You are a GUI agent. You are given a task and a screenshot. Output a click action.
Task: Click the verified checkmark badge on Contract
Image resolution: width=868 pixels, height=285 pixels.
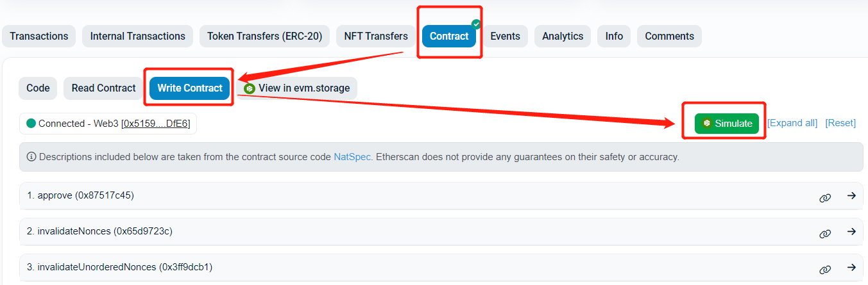click(476, 24)
